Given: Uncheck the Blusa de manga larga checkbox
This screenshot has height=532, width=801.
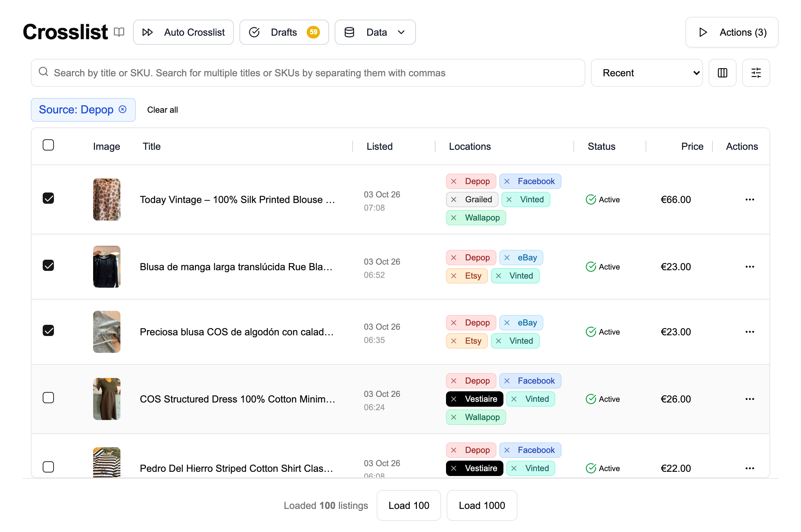Looking at the screenshot, I should pos(48,265).
